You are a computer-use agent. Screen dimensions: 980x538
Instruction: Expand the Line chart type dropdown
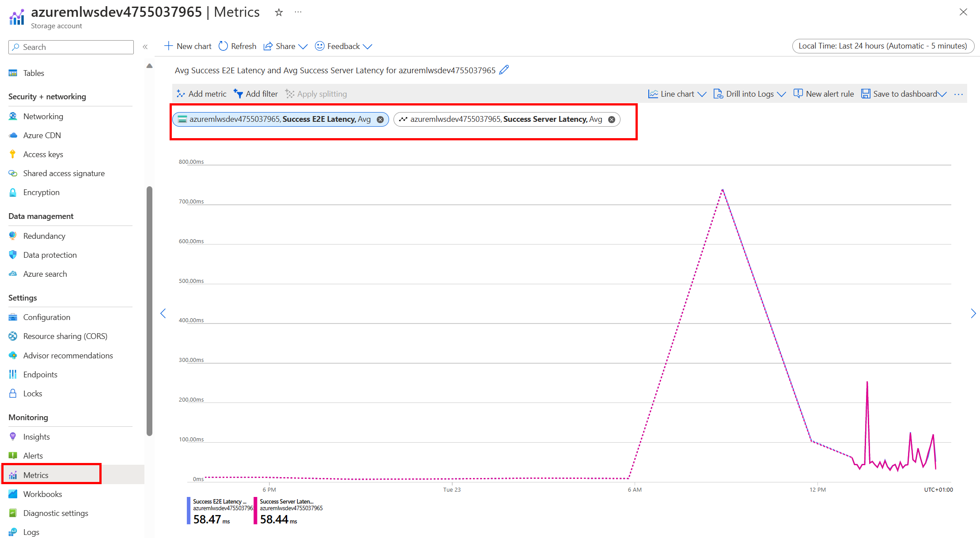pos(702,94)
